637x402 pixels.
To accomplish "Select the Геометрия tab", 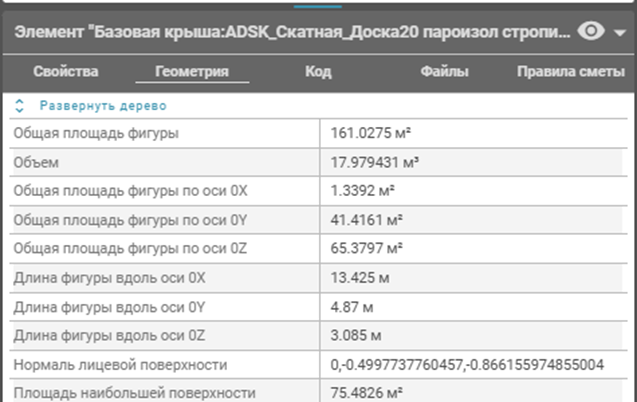I will [x=192, y=71].
